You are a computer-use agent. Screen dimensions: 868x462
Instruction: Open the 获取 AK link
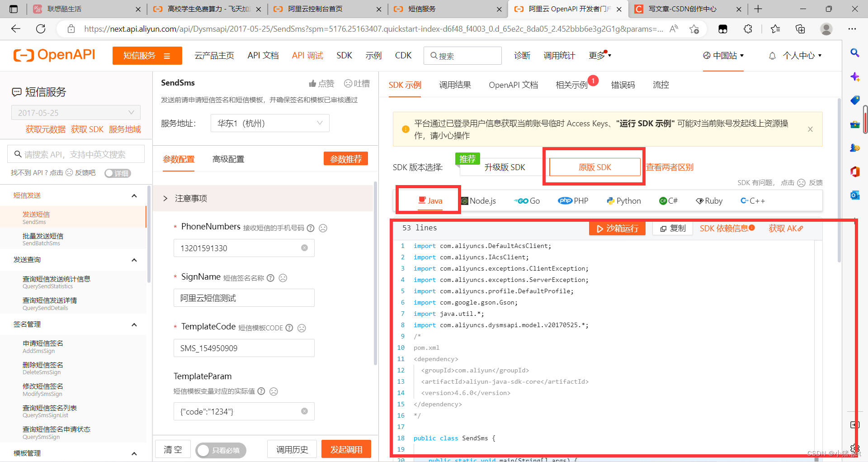click(x=786, y=229)
